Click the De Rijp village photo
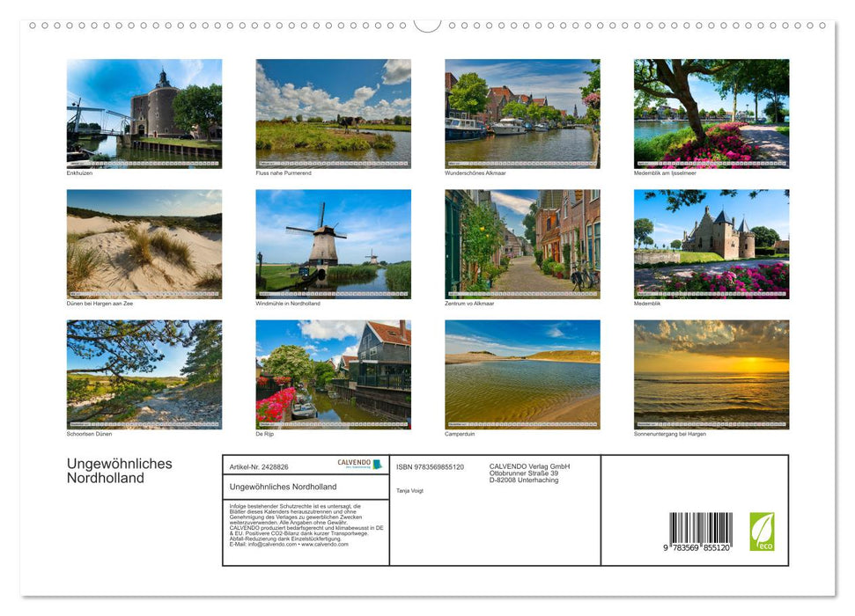855x616 pixels. pos(333,375)
